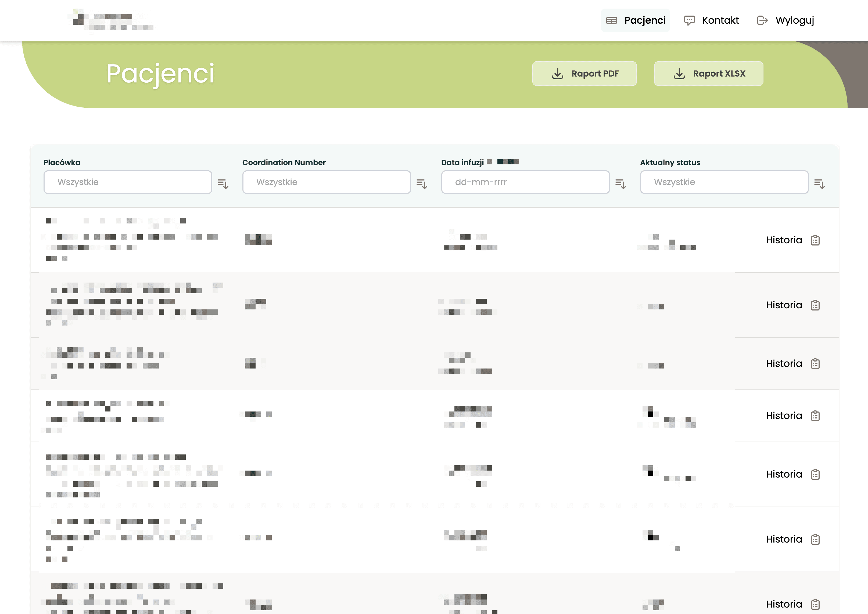Screen dimensions: 868x614
Task: Open the Coordination Number filter dropdown
Action: pos(327,182)
